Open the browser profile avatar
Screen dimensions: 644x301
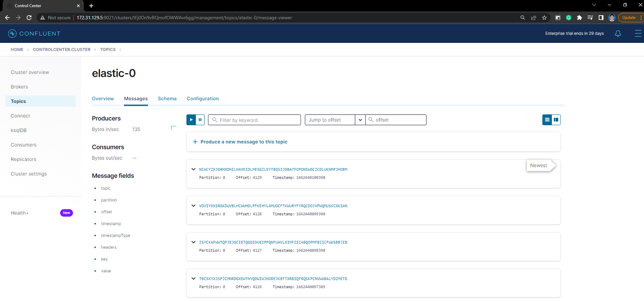(x=612, y=18)
